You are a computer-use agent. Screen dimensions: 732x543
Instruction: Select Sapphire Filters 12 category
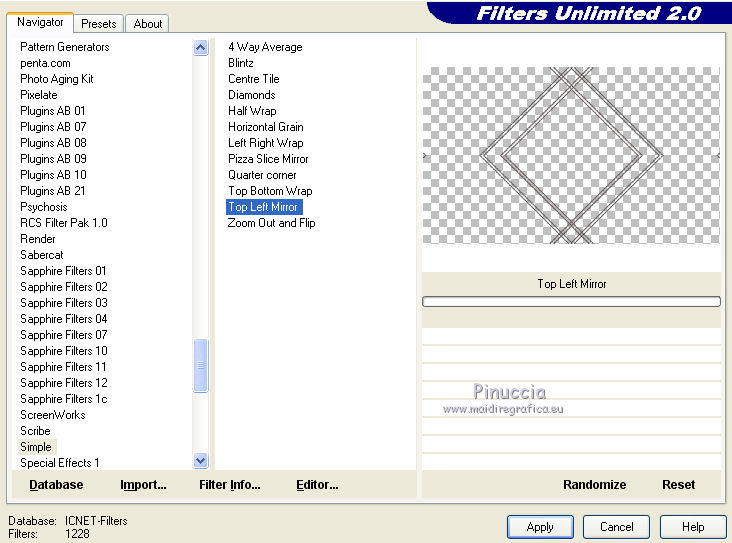pos(63,382)
